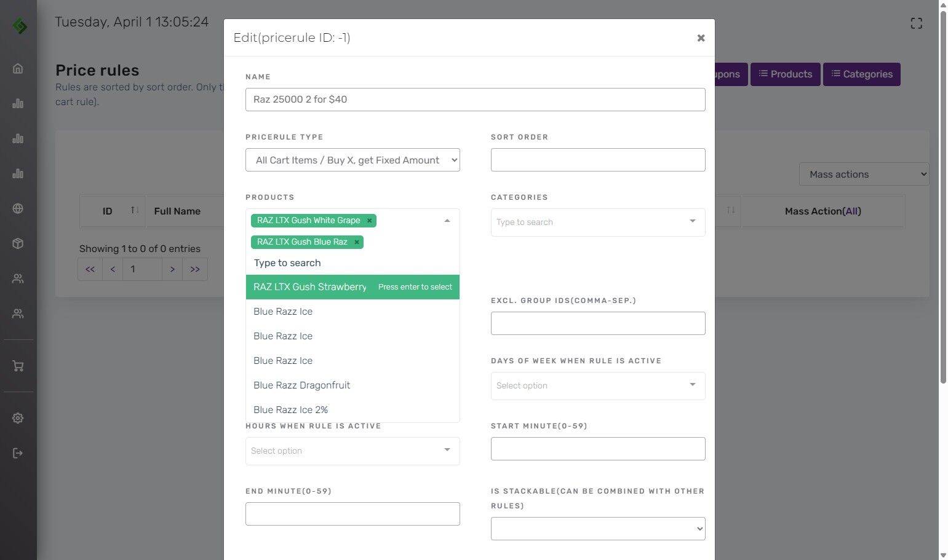The width and height of the screenshot is (948, 560).
Task: Click the Start Minute input field
Action: click(x=598, y=449)
